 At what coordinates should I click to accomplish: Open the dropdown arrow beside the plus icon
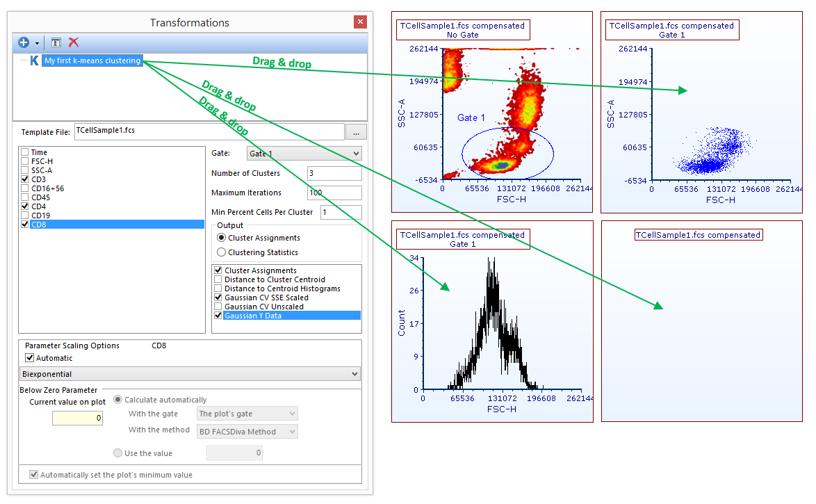click(37, 43)
